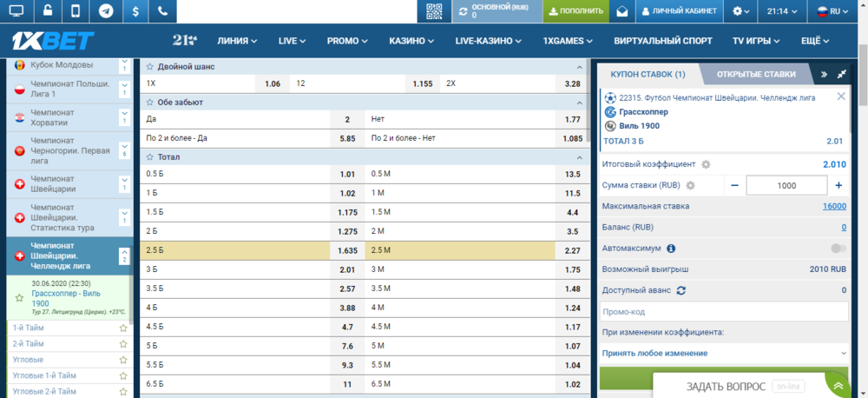Click the double arrow next to Открытые ставки
The image size is (868, 398).
(824, 74)
